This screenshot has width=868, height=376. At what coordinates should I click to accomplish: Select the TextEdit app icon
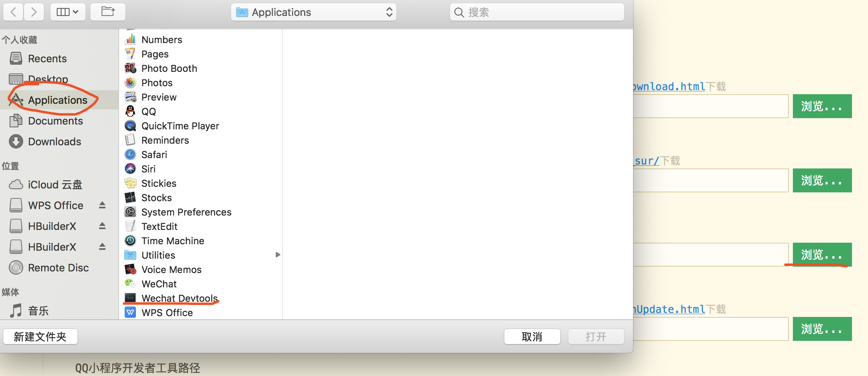tap(130, 226)
